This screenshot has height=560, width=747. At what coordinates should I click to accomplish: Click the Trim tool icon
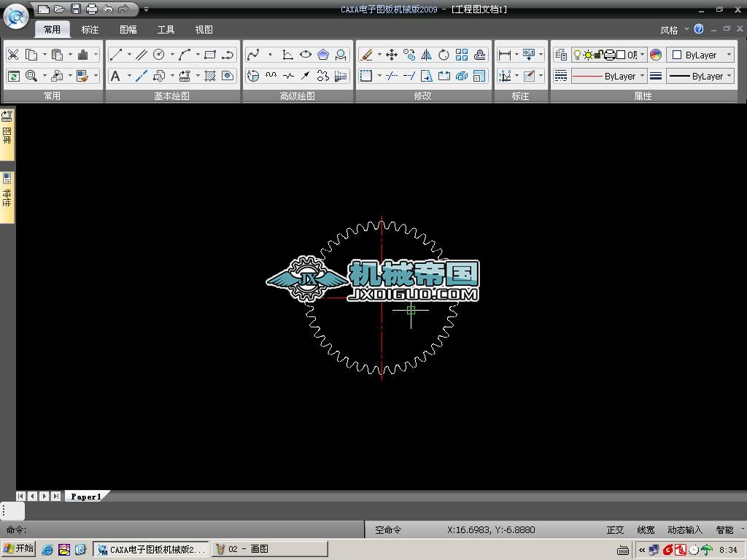[392, 76]
